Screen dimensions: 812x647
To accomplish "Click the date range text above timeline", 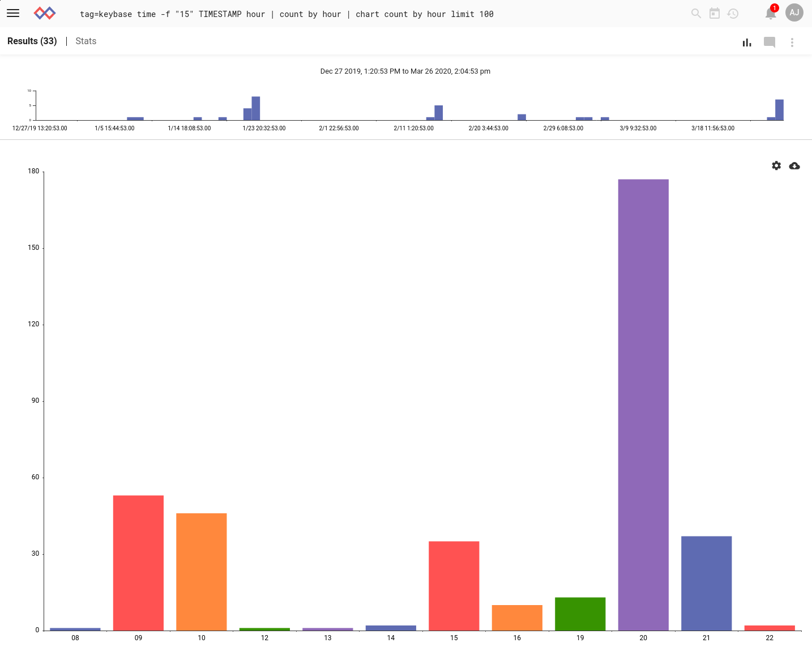I will coord(405,71).
